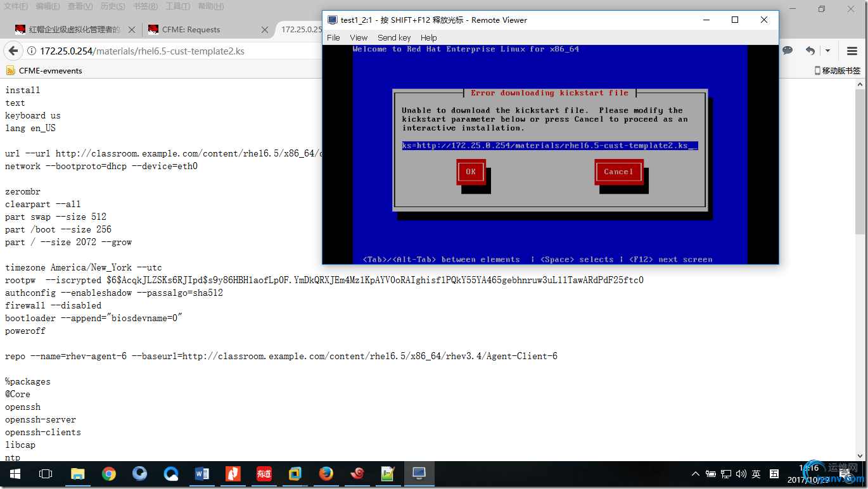This screenshot has height=489, width=868.
Task: Open the Windows Start menu
Action: [x=15, y=474]
